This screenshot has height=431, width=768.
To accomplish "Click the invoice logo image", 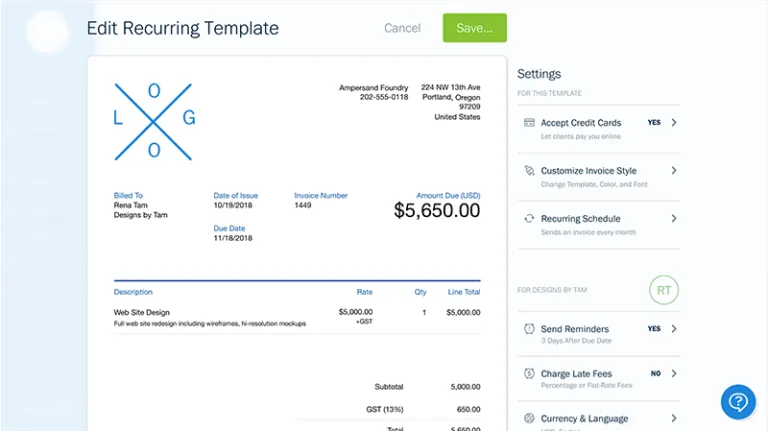I will (154, 121).
